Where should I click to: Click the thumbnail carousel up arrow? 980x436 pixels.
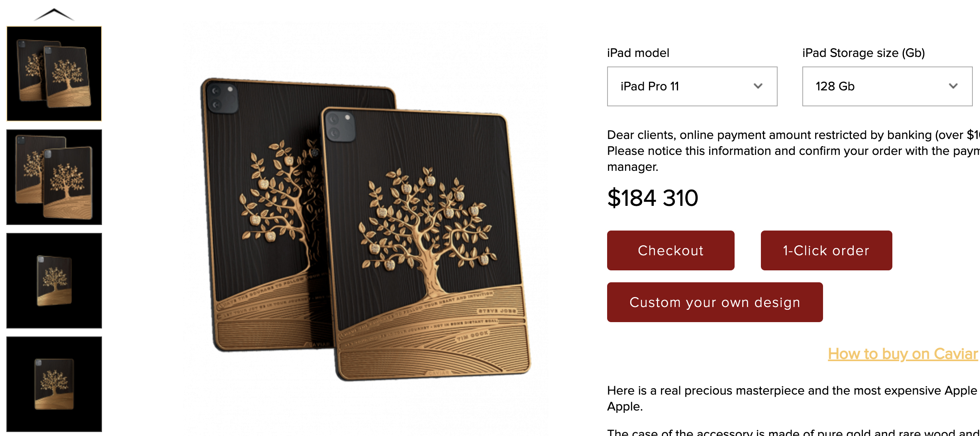pos(54,14)
